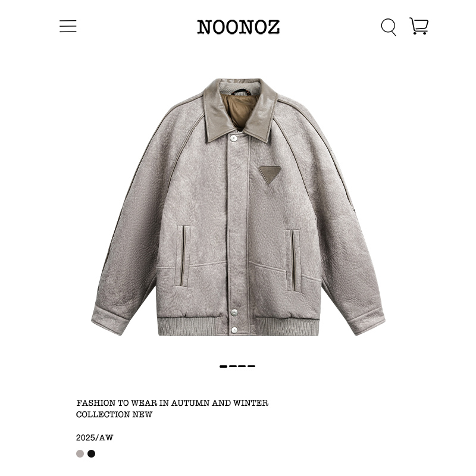Click the gray jacket product image
476x476 pixels.
coord(239,207)
